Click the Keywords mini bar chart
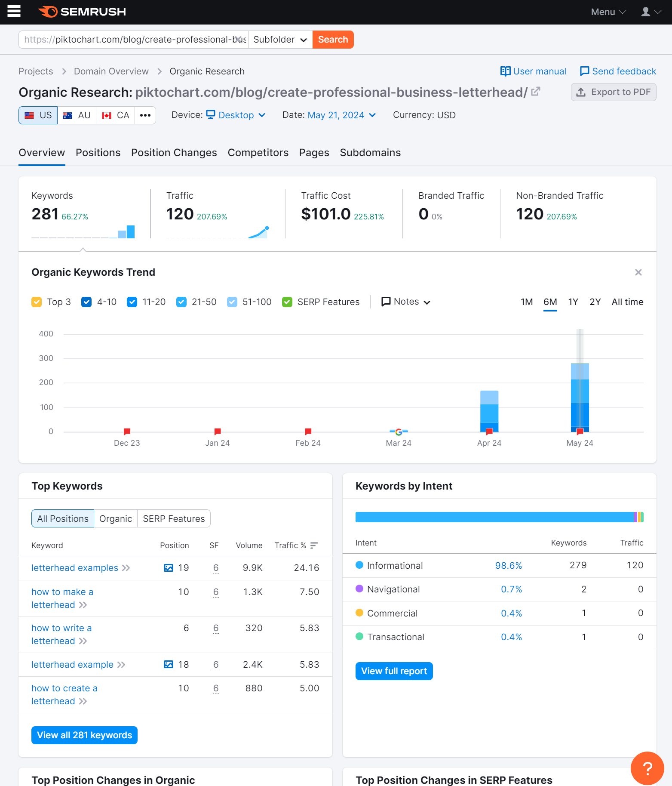This screenshot has width=672, height=786. coord(83,231)
